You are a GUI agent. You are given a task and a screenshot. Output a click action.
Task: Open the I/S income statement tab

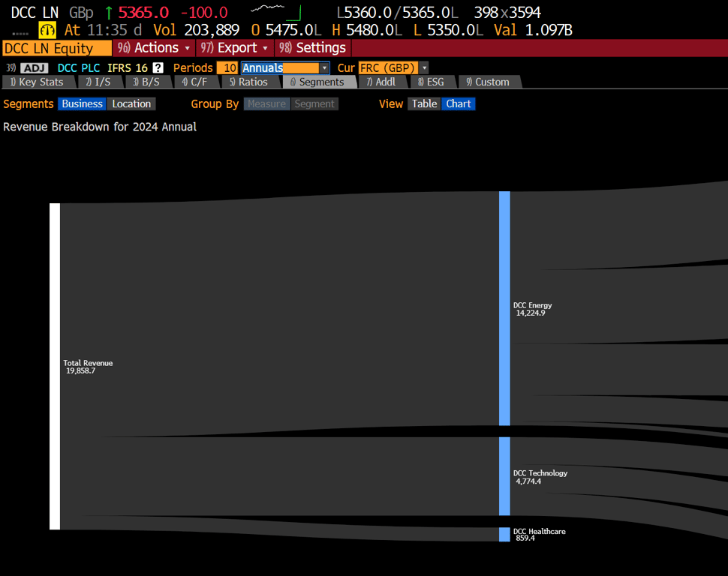click(99, 82)
